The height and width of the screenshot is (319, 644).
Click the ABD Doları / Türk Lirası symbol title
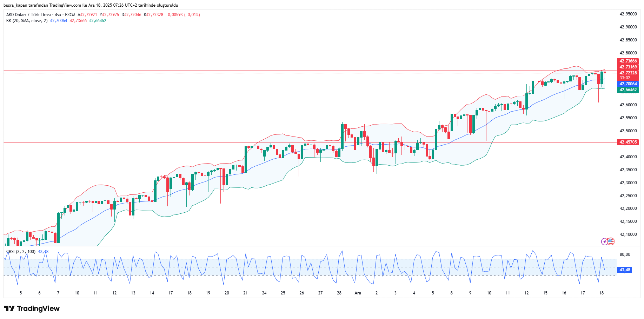point(28,15)
